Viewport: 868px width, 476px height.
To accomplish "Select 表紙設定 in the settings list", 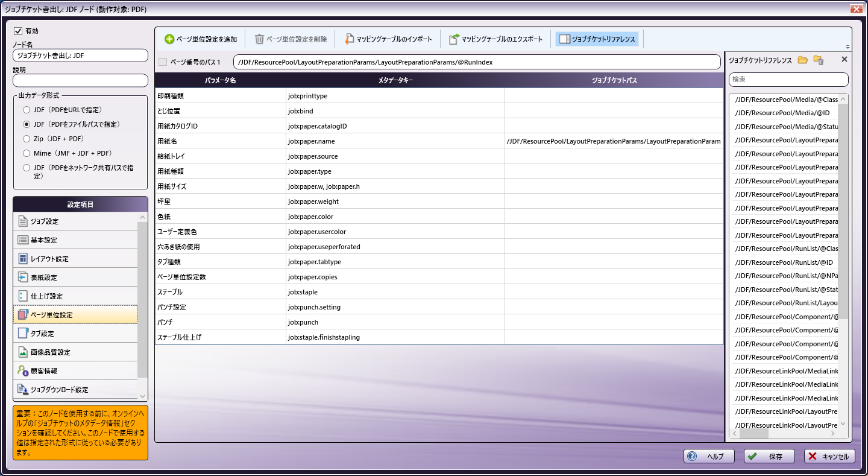I will [x=75, y=278].
